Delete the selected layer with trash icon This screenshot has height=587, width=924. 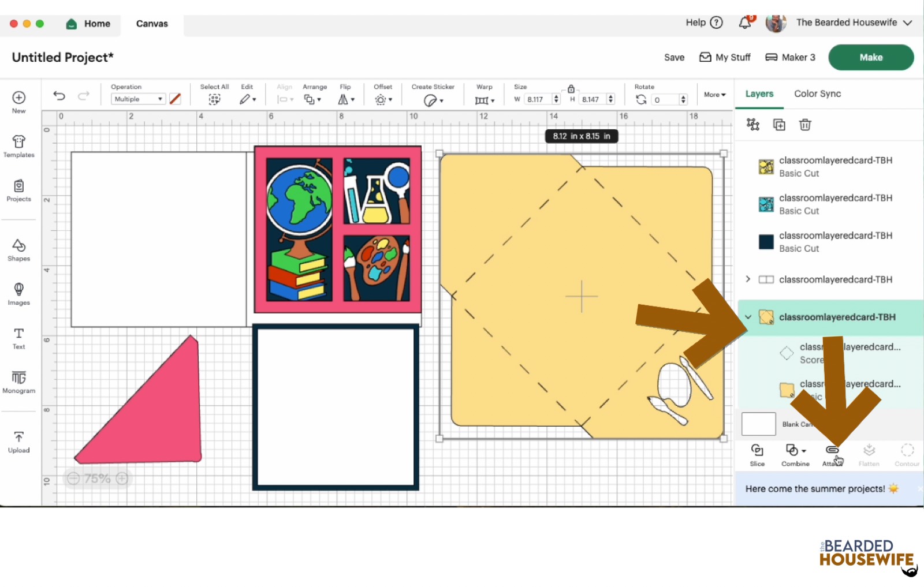pyautogui.click(x=805, y=125)
